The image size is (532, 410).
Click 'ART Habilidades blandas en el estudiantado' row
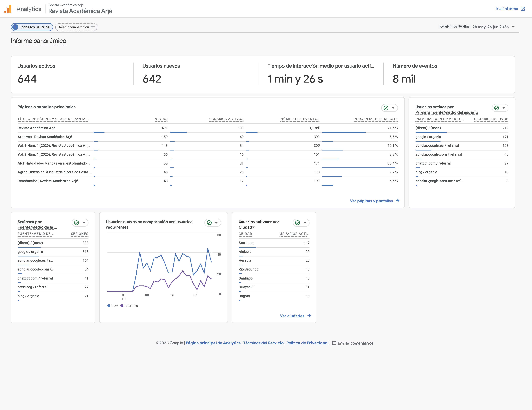pyautogui.click(x=208, y=163)
